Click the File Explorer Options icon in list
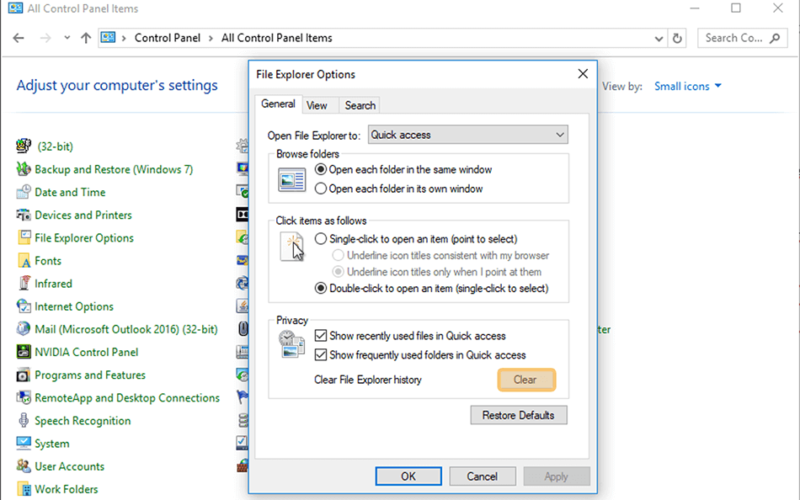Viewport: 800px width, 500px height. click(x=23, y=238)
